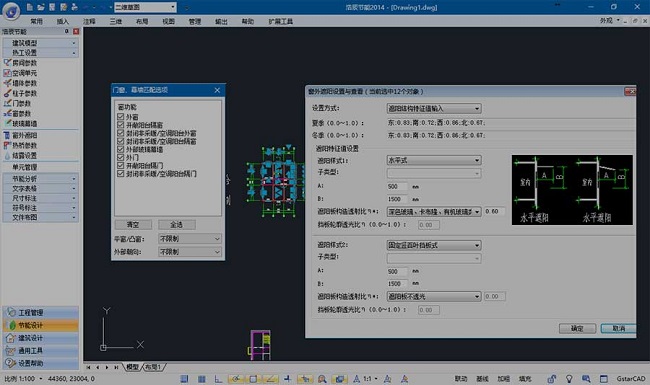Screen dimensions: 650x385
Task: Click the A value field under 遮阳样式1
Action: (x=397, y=186)
